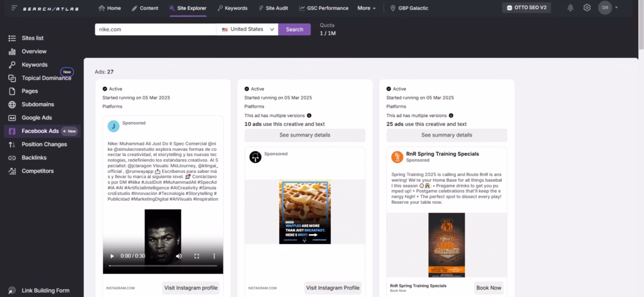This screenshot has width=644, height=297.
Task: Click the Position Changes arrows icon
Action: [11, 144]
